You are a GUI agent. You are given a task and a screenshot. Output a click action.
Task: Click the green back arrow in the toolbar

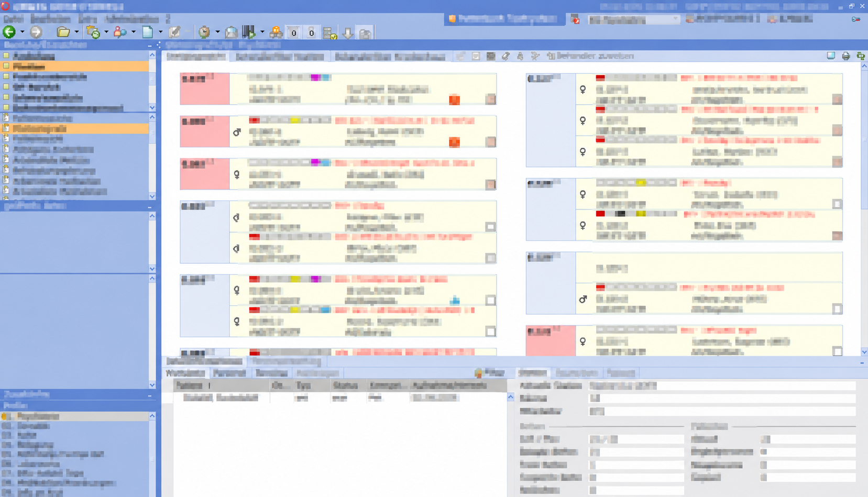point(9,32)
